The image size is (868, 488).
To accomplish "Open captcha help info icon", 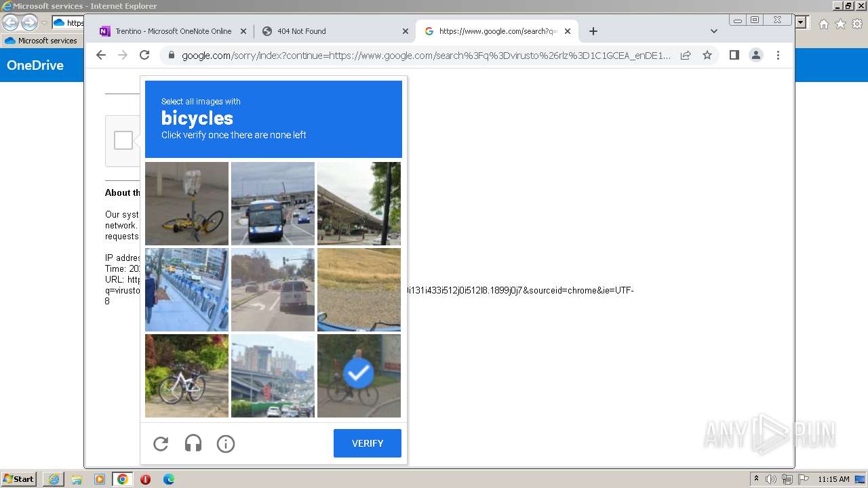I will click(226, 444).
